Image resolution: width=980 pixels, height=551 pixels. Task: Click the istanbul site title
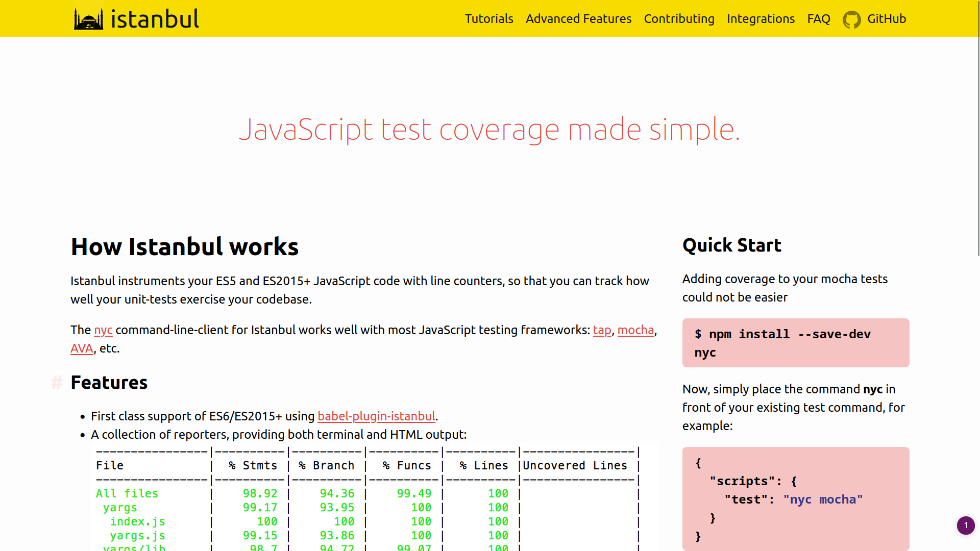click(155, 19)
